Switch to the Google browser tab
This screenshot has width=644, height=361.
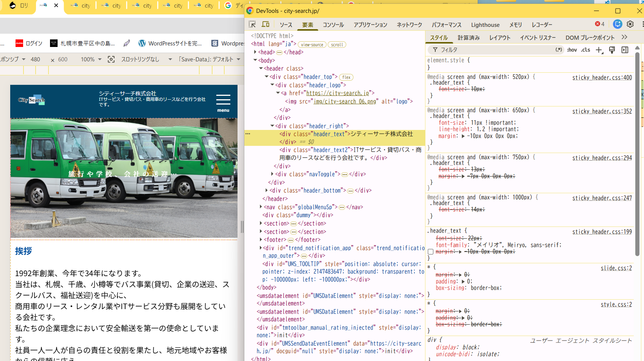[233, 5]
